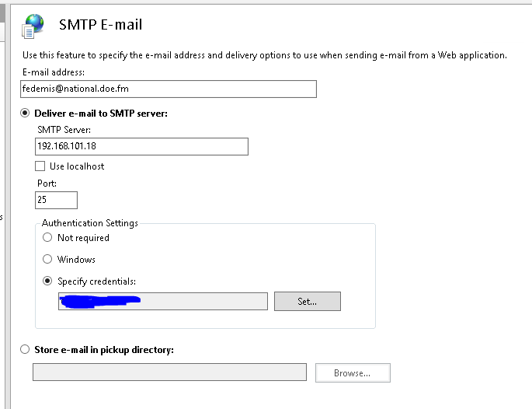Enable the Use localhost checkbox

[40, 166]
